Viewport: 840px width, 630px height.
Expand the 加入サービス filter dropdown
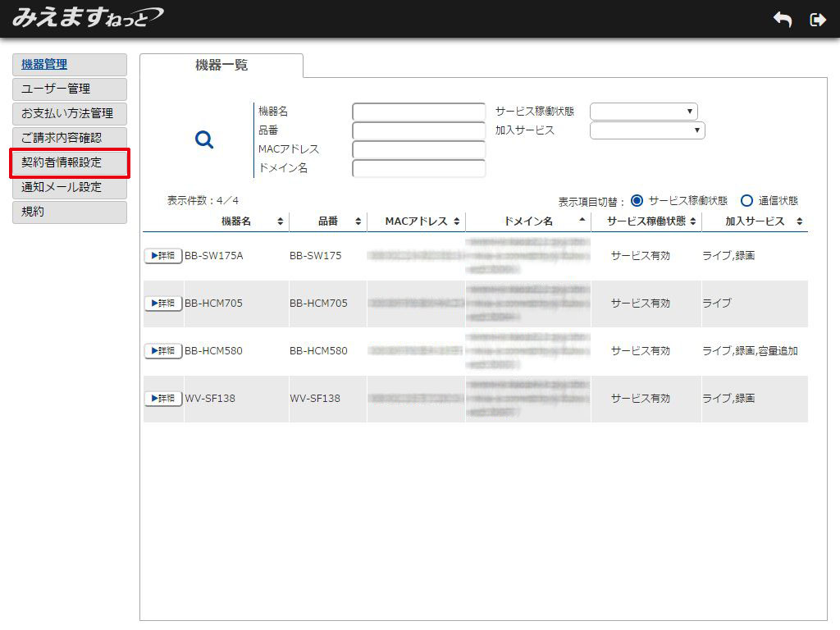pyautogui.click(x=646, y=130)
